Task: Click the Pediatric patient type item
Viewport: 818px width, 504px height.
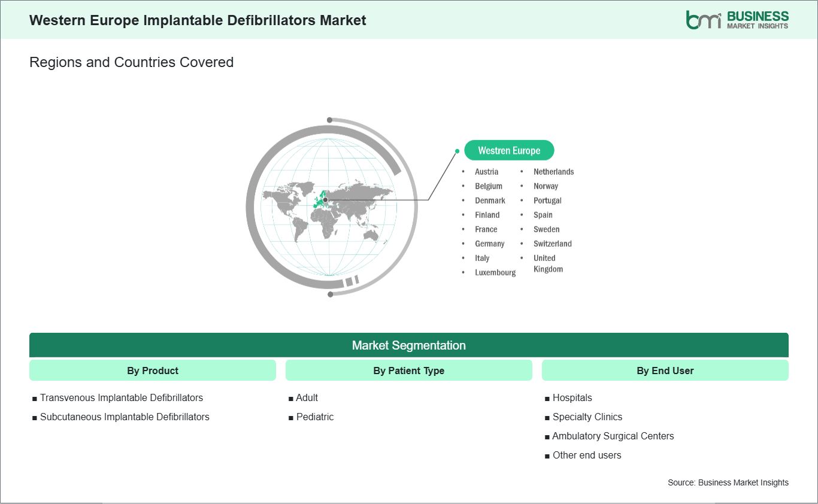Action: pos(315,417)
